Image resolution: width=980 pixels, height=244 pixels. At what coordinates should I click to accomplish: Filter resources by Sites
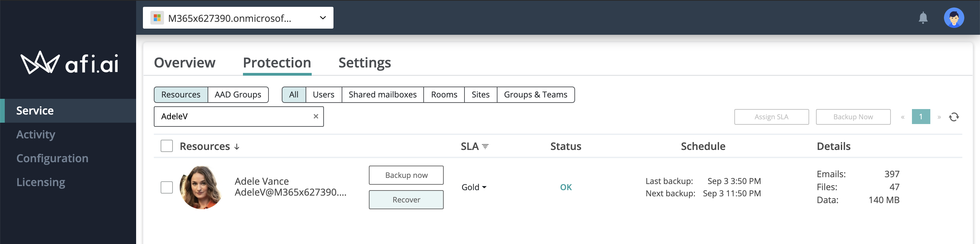pos(480,94)
